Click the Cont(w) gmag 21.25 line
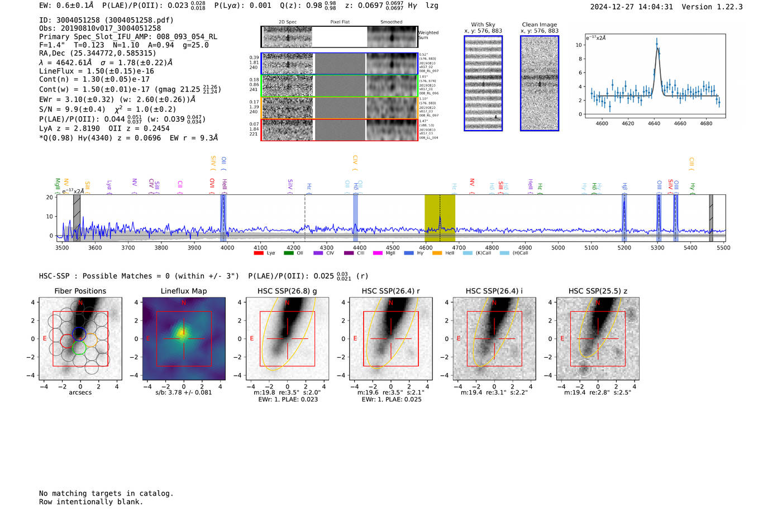This screenshot has width=782, height=532. click(130, 89)
